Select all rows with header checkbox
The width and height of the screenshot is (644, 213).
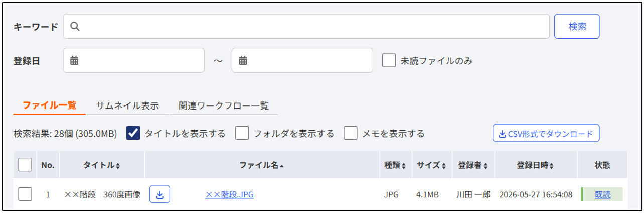[25, 165]
